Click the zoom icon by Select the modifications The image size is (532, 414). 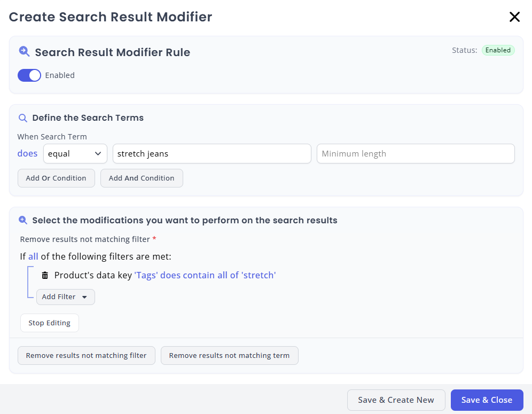click(23, 220)
